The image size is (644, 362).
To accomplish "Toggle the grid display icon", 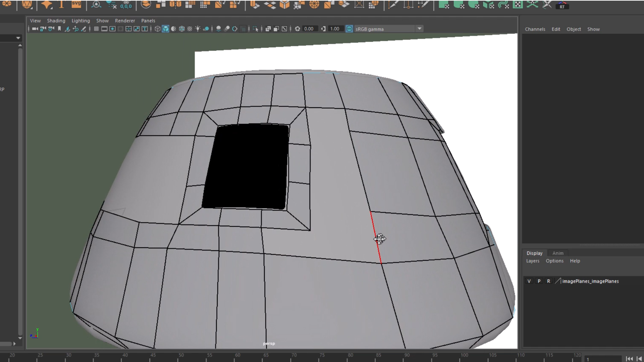I will pyautogui.click(x=96, y=29).
